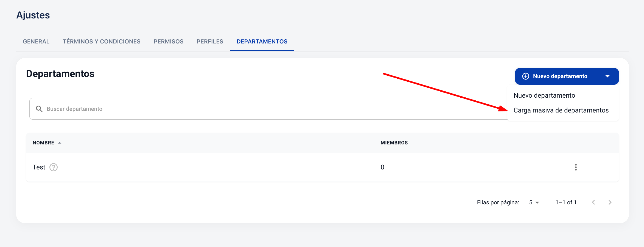
Task: Click the Test department row name
Action: [39, 167]
